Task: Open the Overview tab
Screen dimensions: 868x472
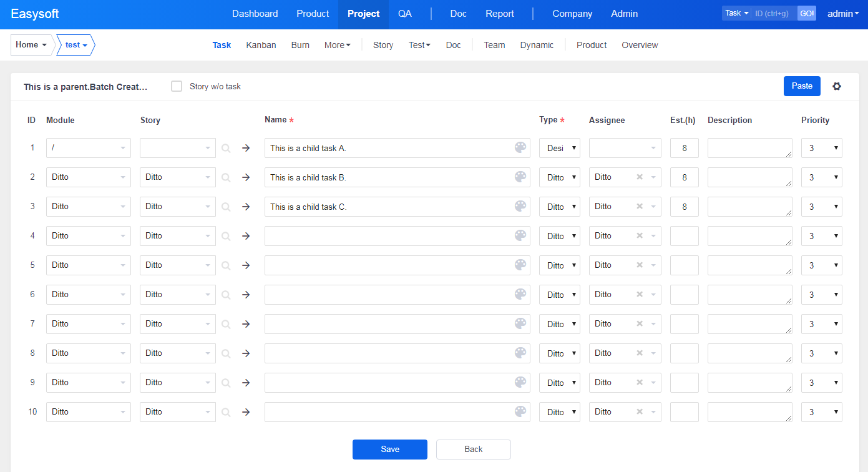Action: (640, 45)
